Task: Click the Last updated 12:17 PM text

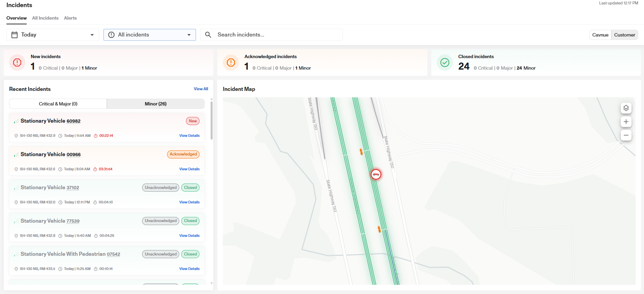Action: click(618, 3)
